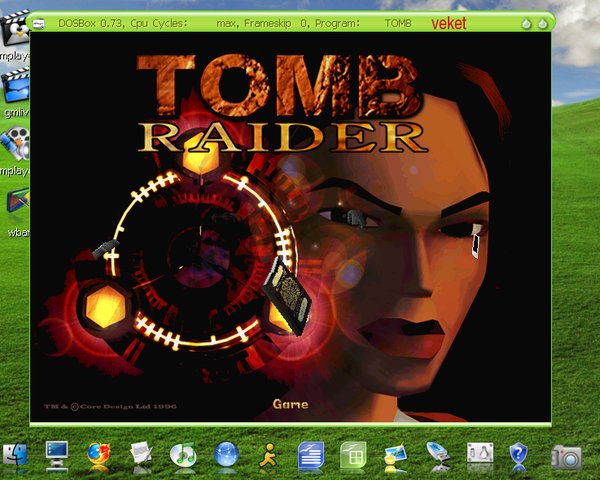Open the DOSBox window menu icon in title bar

point(39,24)
